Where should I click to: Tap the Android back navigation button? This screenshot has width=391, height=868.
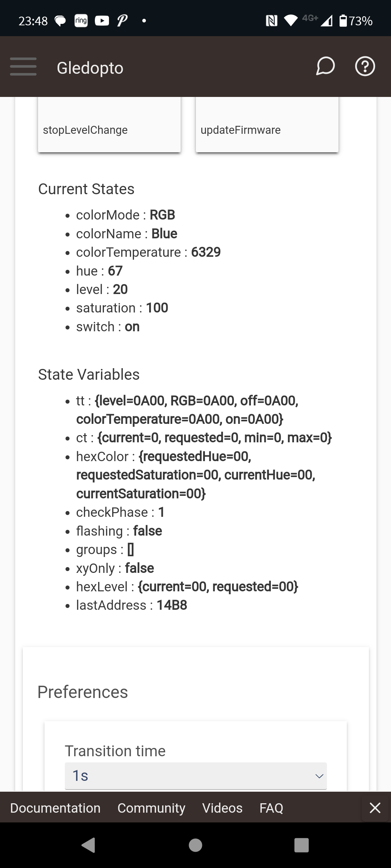[88, 845]
